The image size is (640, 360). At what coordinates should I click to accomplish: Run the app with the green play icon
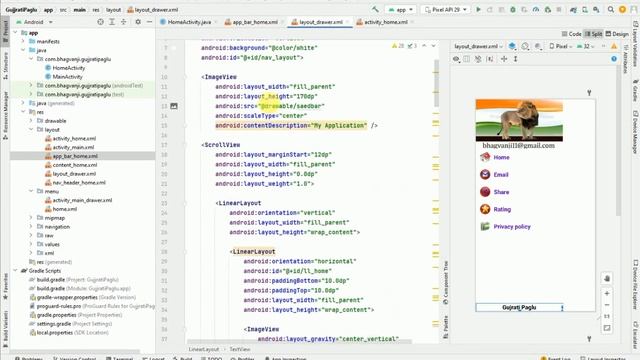click(x=478, y=9)
